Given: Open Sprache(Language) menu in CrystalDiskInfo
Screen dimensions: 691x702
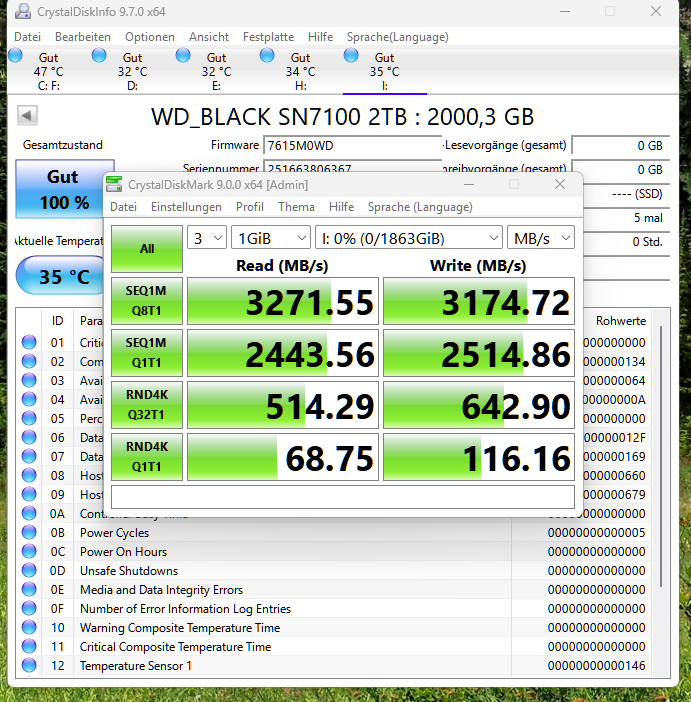Looking at the screenshot, I should click(397, 37).
